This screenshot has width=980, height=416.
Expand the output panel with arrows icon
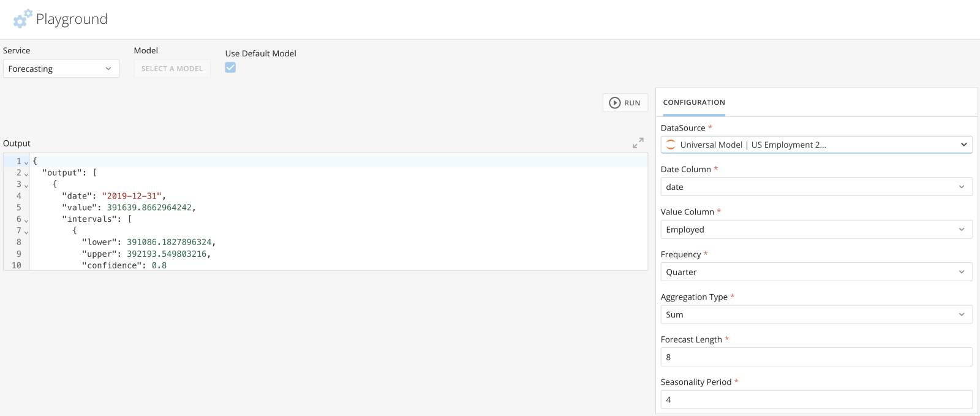[x=638, y=143]
